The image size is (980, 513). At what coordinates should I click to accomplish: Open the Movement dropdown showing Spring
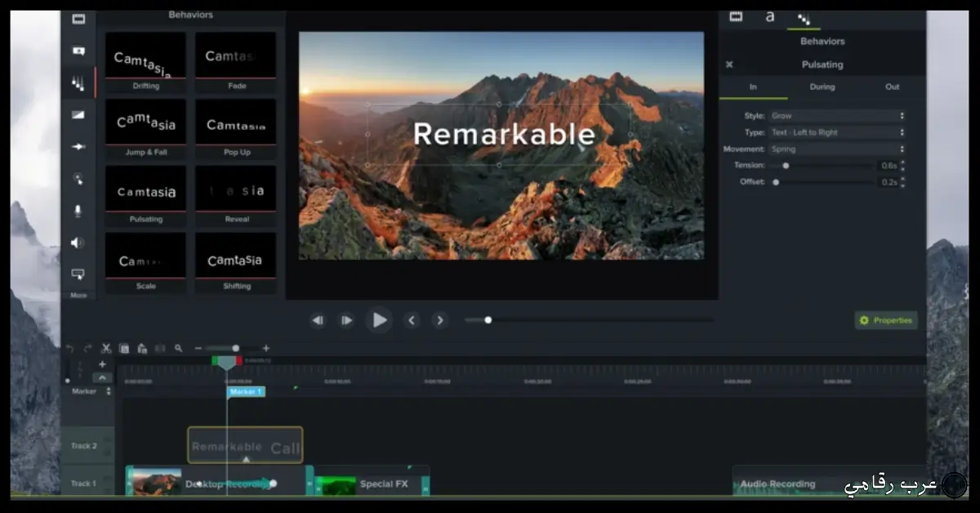click(x=837, y=149)
